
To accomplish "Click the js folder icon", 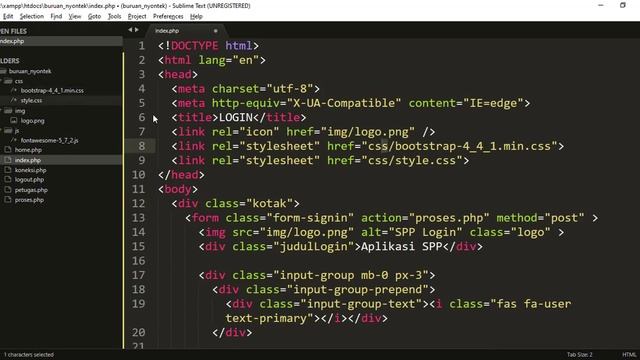I will 8,131.
